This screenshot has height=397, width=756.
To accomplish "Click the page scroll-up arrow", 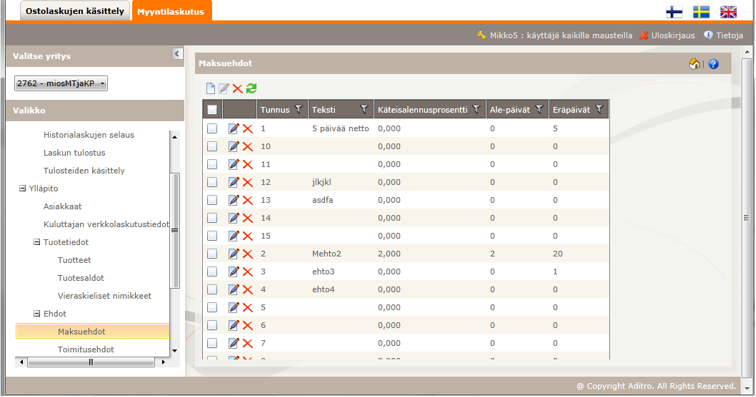I will point(747,51).
